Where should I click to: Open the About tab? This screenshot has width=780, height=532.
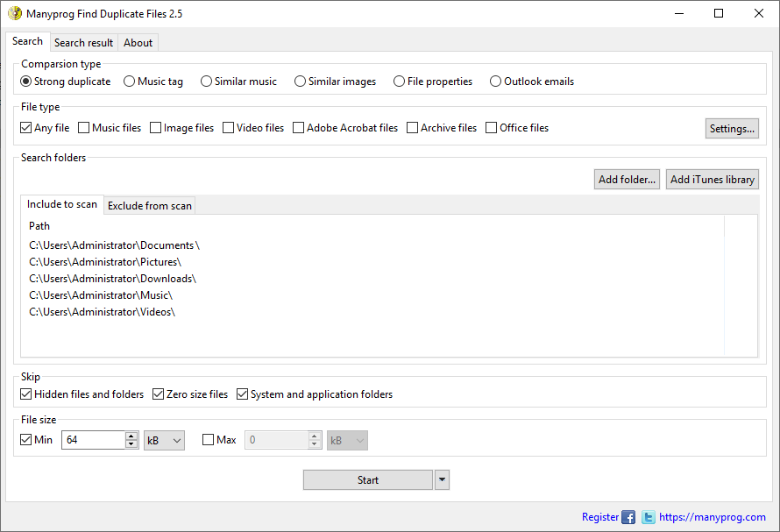pos(138,43)
